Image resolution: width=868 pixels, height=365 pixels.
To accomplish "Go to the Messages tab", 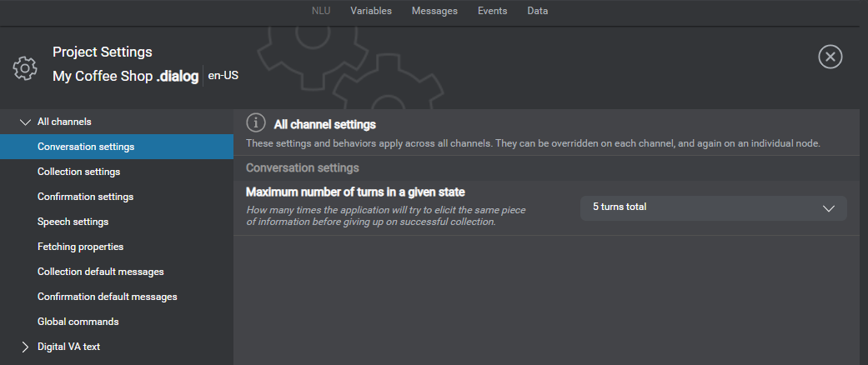I will [x=434, y=12].
